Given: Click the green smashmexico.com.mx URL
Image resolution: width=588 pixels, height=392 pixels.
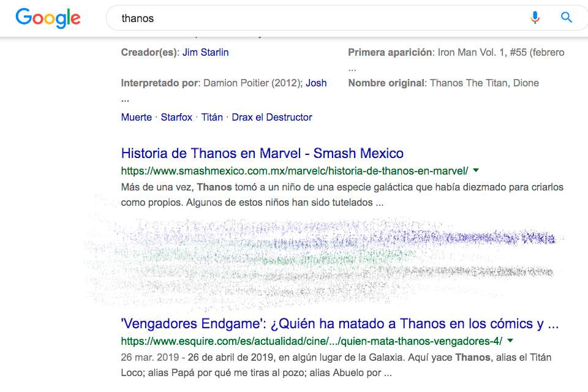Looking at the screenshot, I should coord(295,170).
